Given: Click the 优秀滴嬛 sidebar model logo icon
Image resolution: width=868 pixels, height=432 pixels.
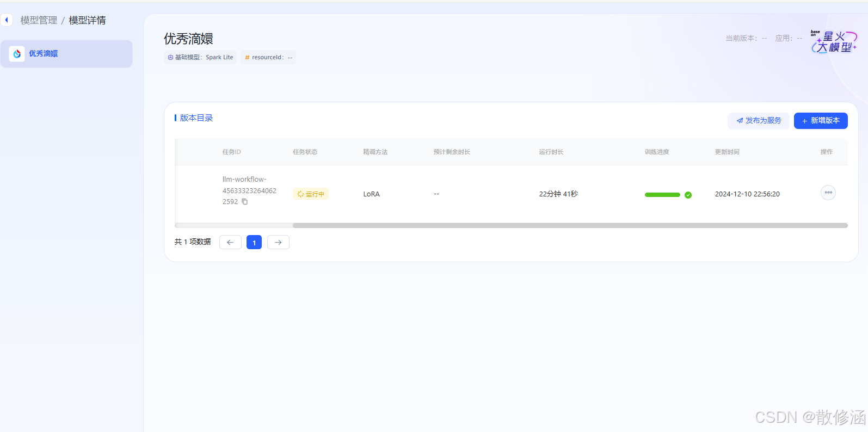Looking at the screenshot, I should [17, 54].
